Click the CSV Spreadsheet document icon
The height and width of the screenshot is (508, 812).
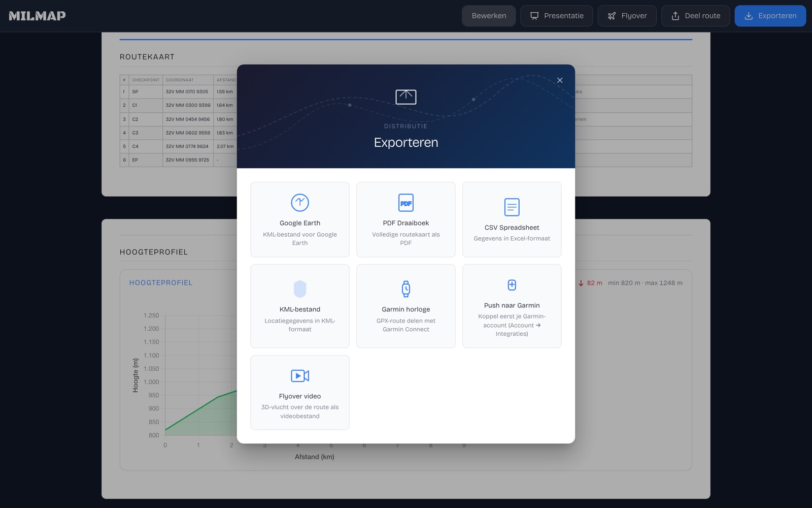point(512,207)
